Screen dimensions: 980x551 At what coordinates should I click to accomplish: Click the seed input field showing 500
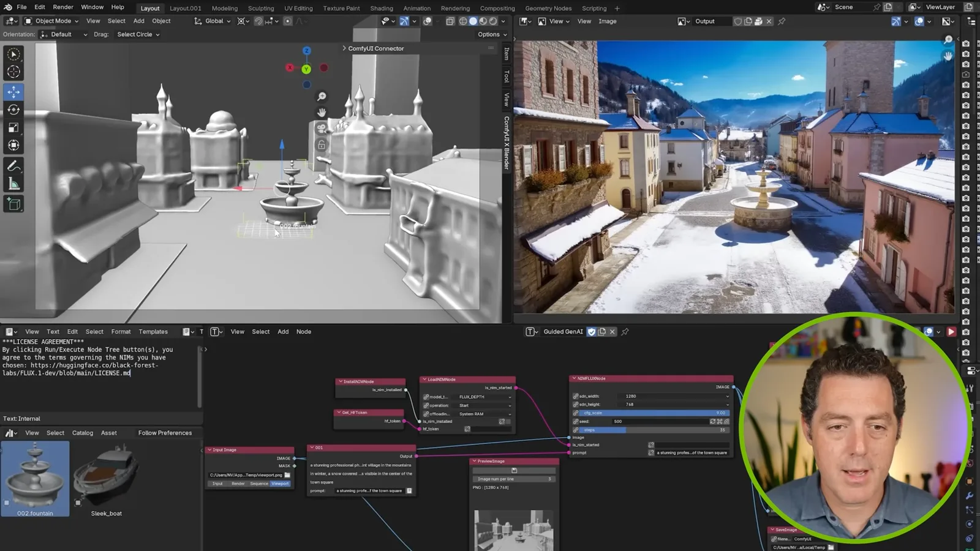tap(660, 421)
